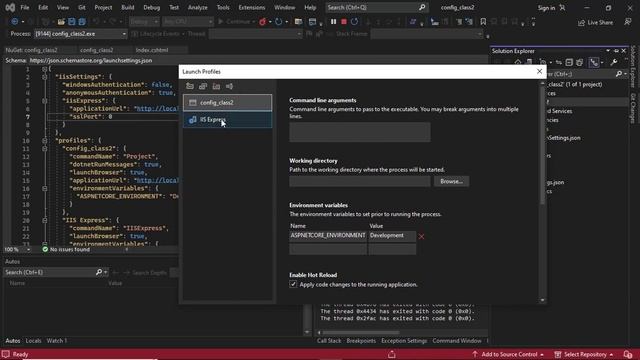Image resolution: width=640 pixels, height=360 pixels.
Task: Open the Debug menu
Action: point(151,7)
